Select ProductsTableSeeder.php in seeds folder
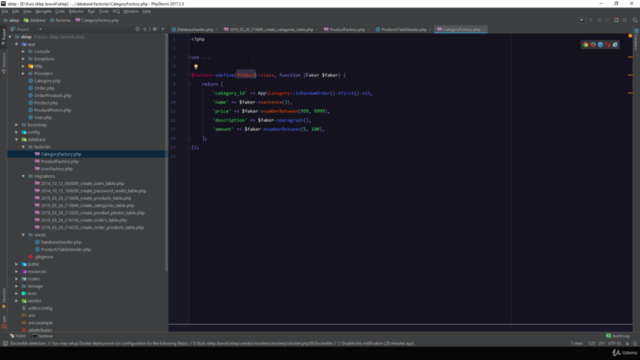Viewport: 640px width, 360px height. [66, 249]
